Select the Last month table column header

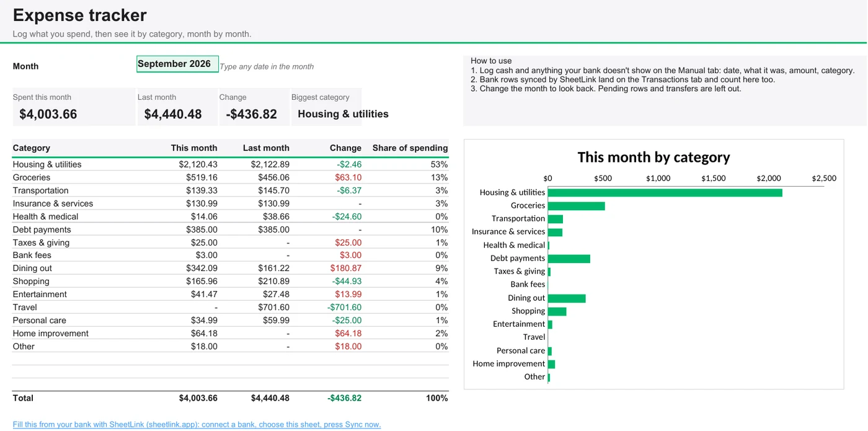pyautogui.click(x=266, y=148)
